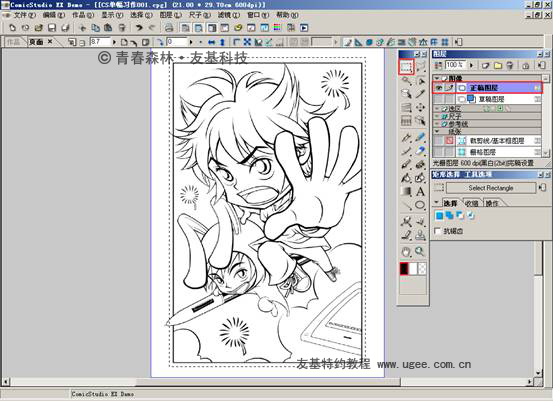Collapse the 线条 group in the layer list
This screenshot has height=401, width=553.
(437, 131)
